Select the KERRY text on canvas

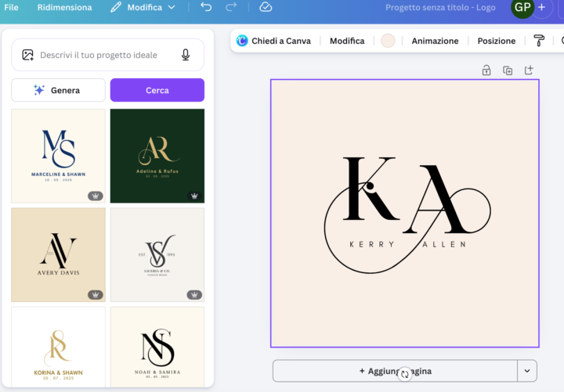(372, 244)
